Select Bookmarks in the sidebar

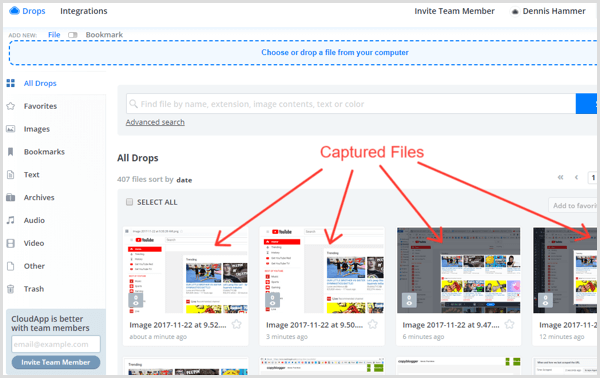click(44, 152)
